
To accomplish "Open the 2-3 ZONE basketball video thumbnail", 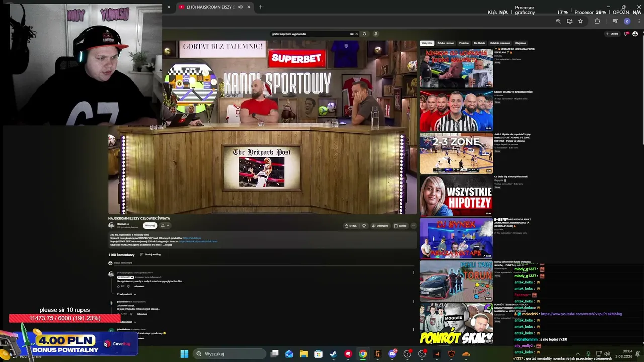I will click(456, 153).
